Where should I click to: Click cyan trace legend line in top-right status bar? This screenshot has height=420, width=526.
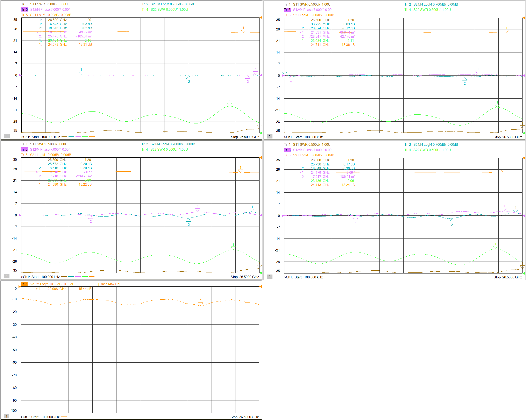(334, 137)
